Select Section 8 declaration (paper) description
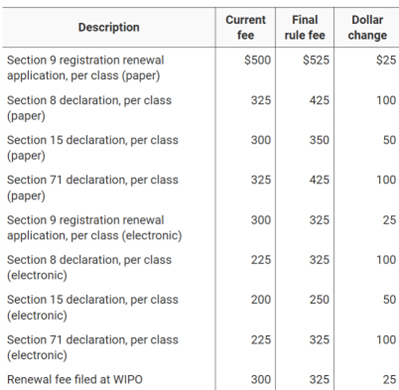Screen dimensions: 399x390 [x=89, y=108]
